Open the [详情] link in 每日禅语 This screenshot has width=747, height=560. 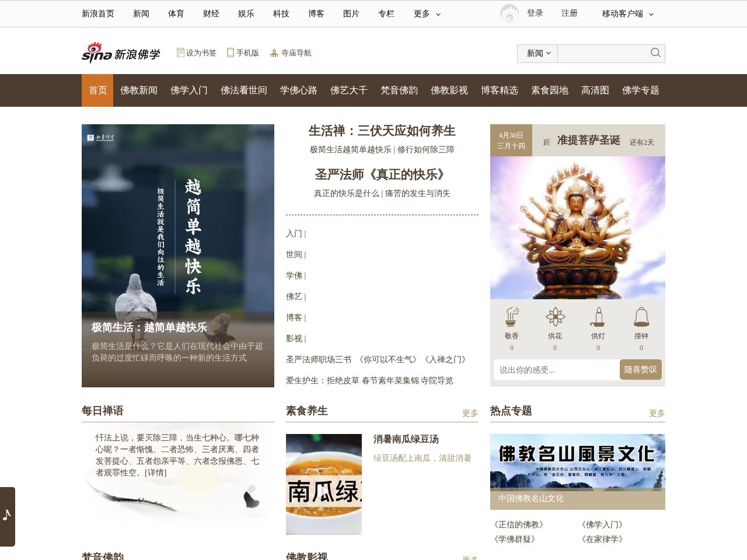(156, 473)
